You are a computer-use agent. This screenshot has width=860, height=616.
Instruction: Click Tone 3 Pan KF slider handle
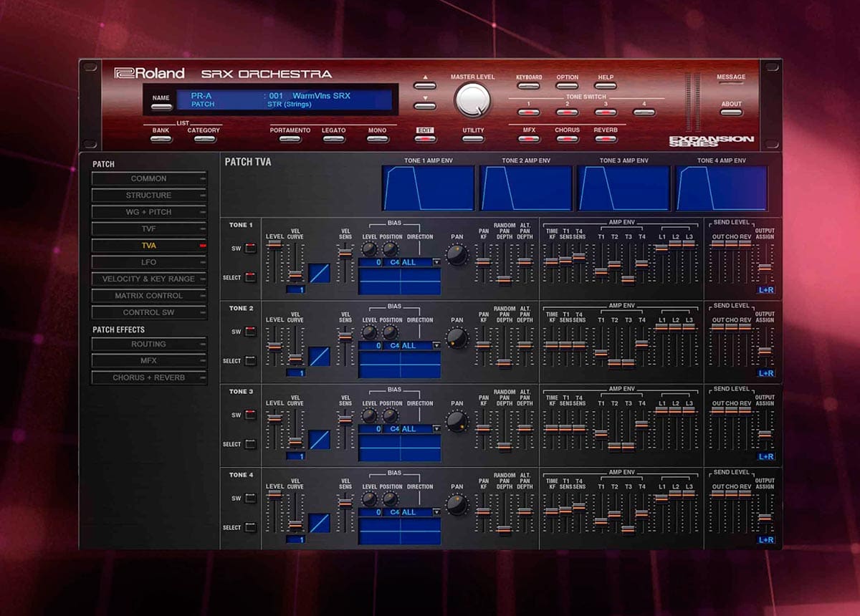(x=484, y=428)
